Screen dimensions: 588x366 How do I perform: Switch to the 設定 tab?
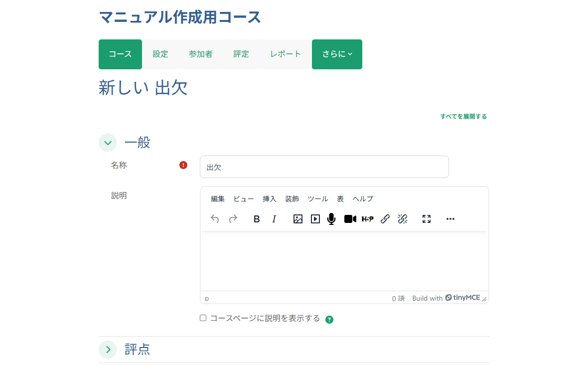(160, 54)
